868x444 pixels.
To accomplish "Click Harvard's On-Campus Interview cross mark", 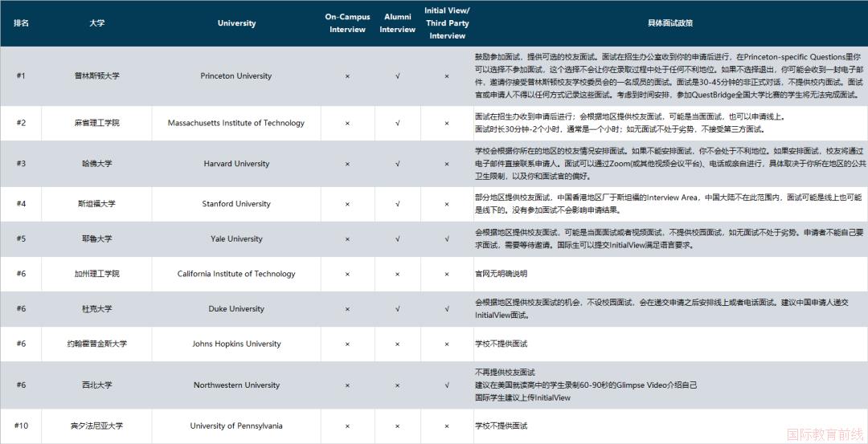I will click(x=347, y=164).
